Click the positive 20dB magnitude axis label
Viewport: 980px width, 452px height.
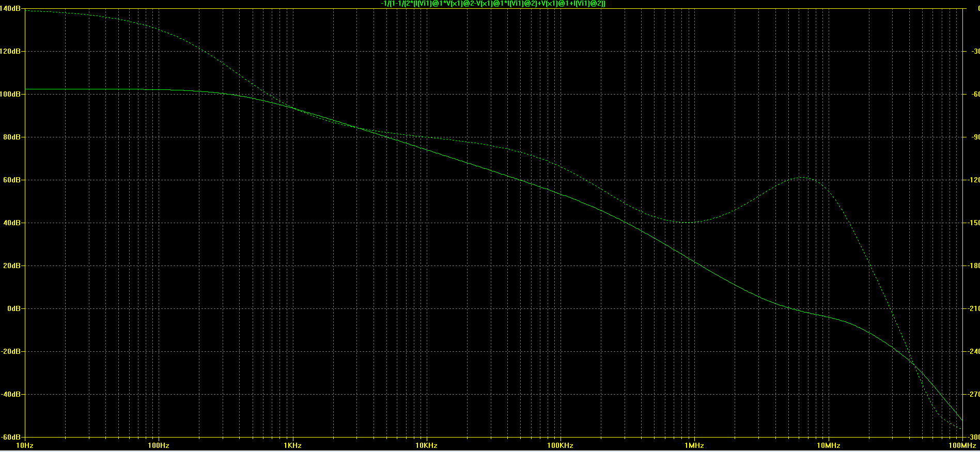click(x=12, y=266)
